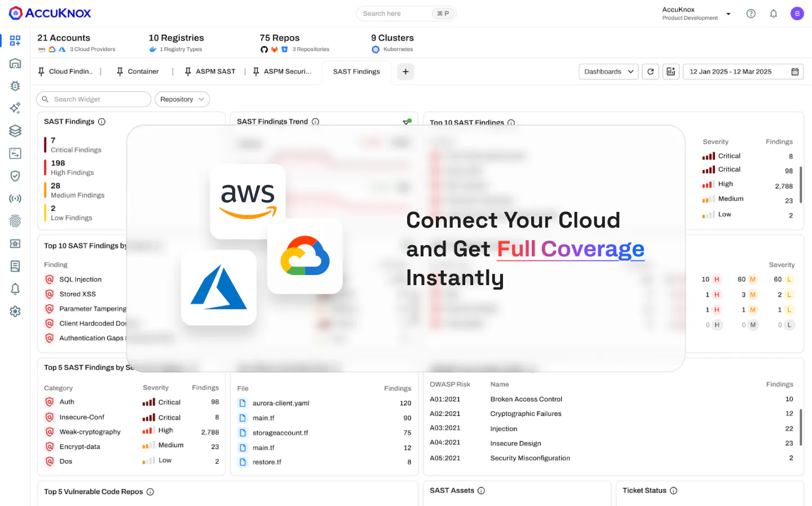The height and width of the screenshot is (506, 812).
Task: Click the Azure logo tile
Action: (219, 287)
